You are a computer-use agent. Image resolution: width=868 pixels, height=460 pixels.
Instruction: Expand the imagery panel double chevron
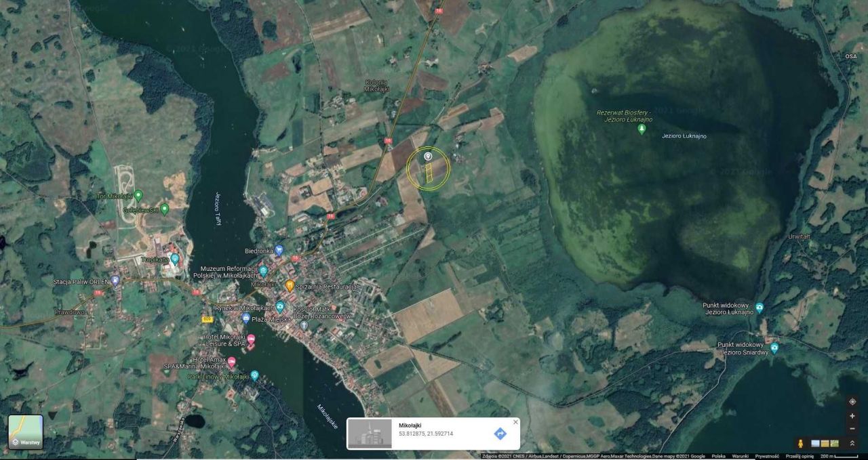coord(852,443)
